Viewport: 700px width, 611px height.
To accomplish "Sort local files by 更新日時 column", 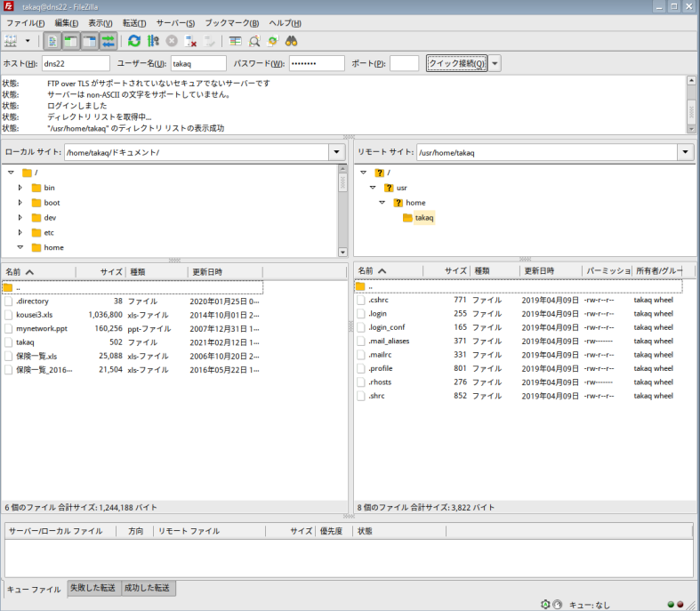I will (x=225, y=272).
